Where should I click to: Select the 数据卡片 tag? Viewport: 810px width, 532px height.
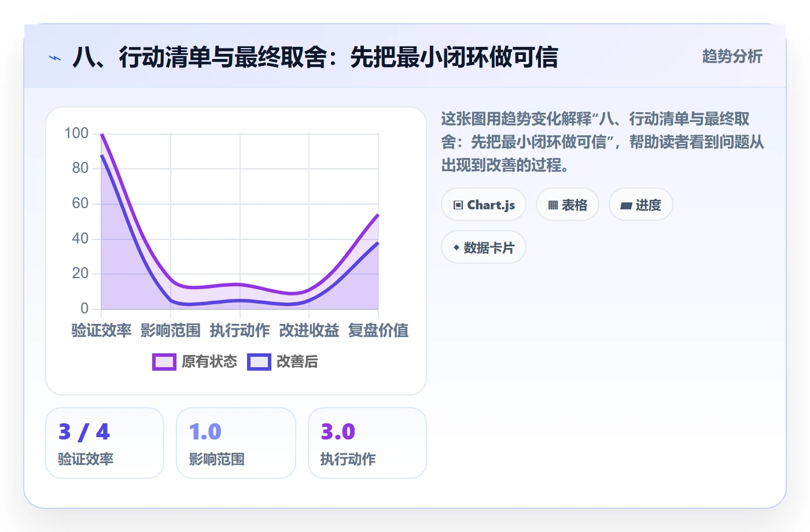click(484, 247)
